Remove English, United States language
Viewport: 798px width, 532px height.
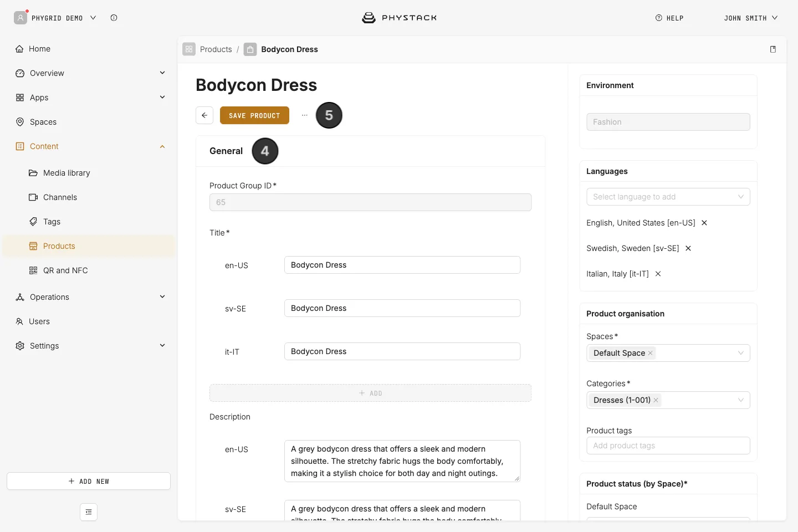click(x=704, y=223)
